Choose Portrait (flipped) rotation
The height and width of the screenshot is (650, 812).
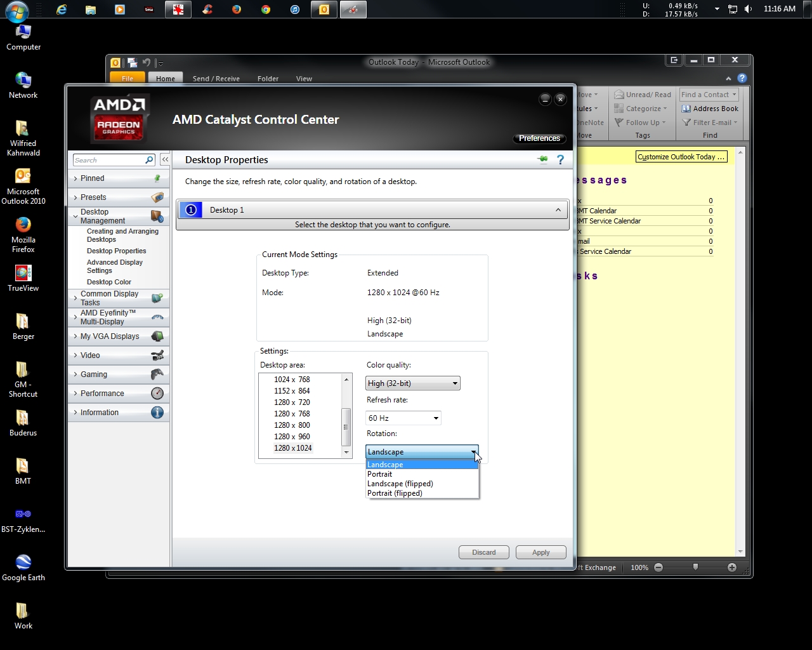click(422, 493)
